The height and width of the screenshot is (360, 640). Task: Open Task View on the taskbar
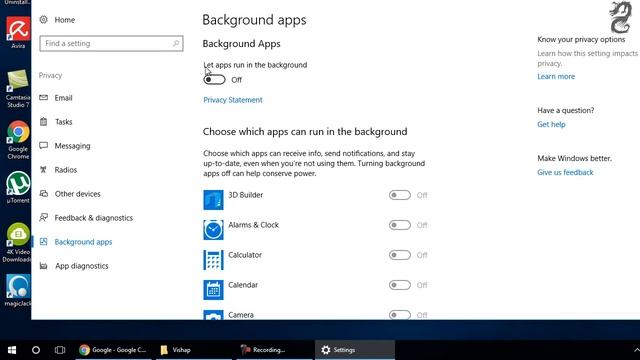[x=60, y=350]
